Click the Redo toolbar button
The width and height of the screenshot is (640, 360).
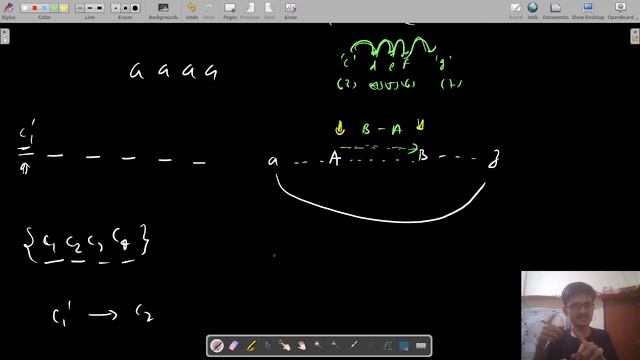(209, 10)
